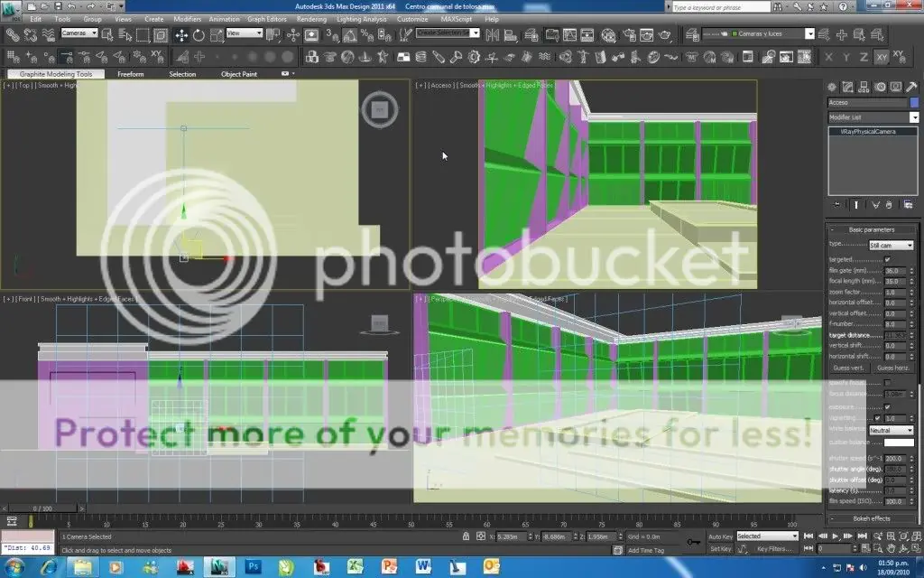Activate the Select Object tool

tap(107, 35)
